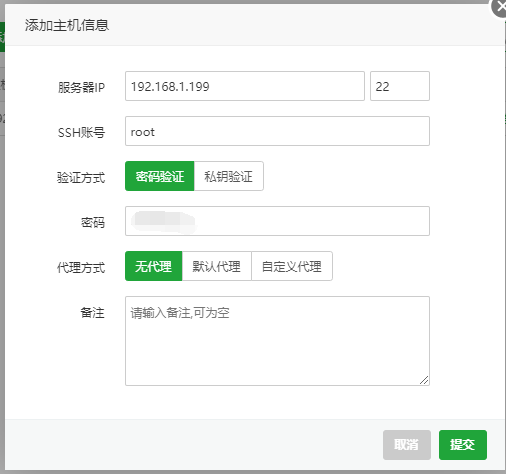Click the SSH account root field

(x=277, y=131)
